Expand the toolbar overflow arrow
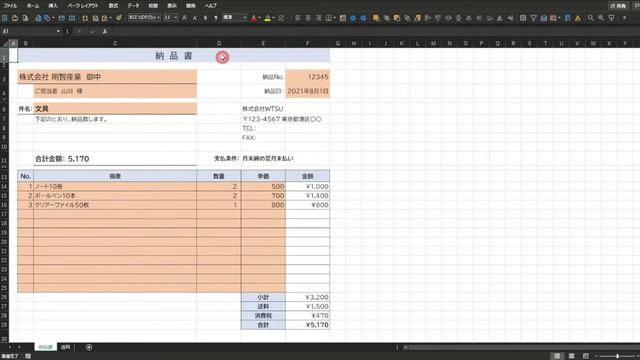 (x=624, y=18)
